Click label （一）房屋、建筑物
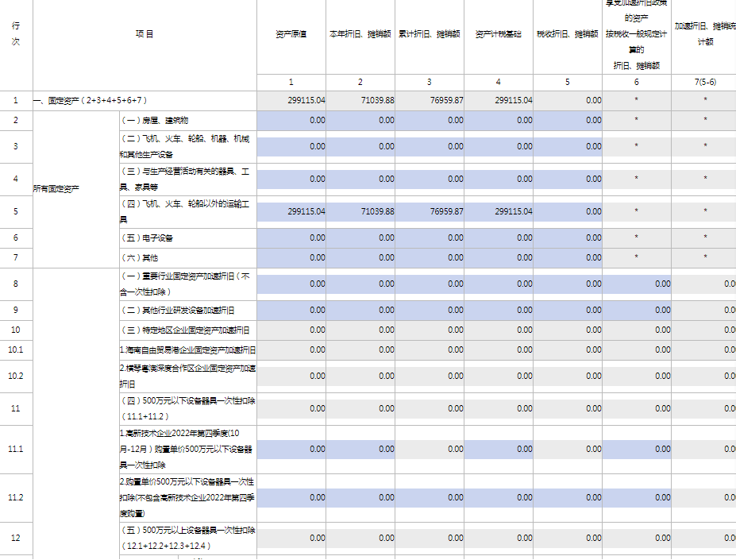 click(x=154, y=120)
